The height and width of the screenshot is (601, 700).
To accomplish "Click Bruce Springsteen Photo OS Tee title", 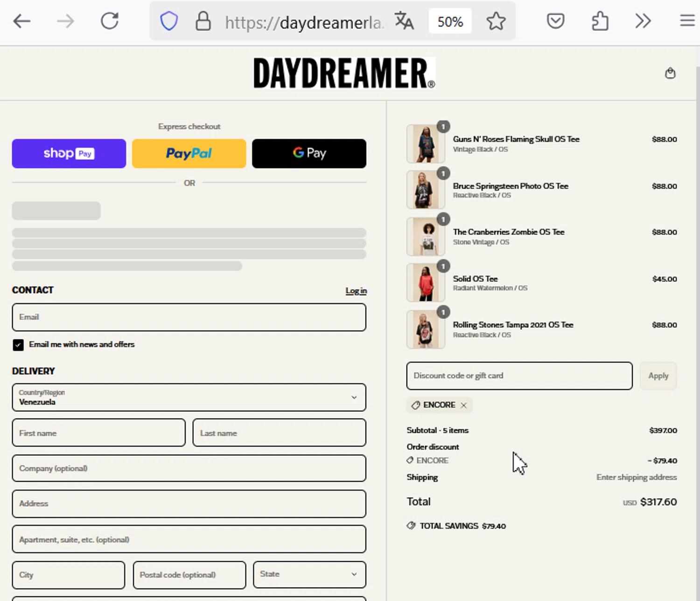I will (511, 186).
